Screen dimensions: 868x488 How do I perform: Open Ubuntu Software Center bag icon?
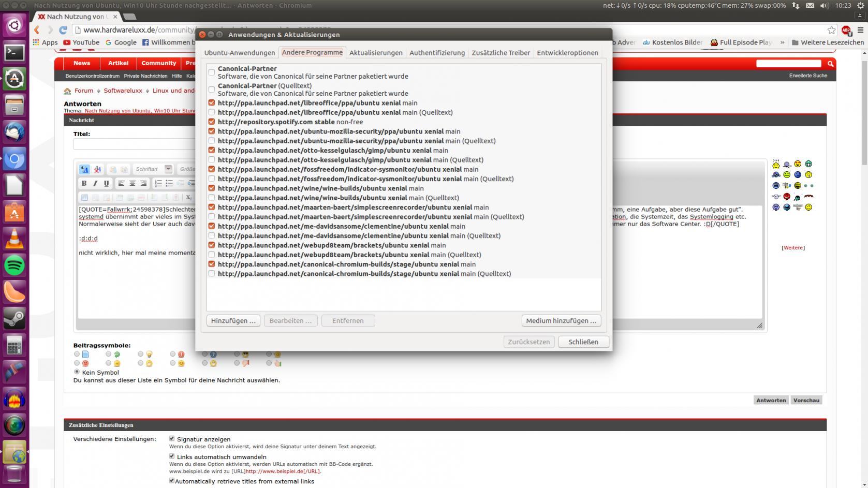click(x=14, y=212)
